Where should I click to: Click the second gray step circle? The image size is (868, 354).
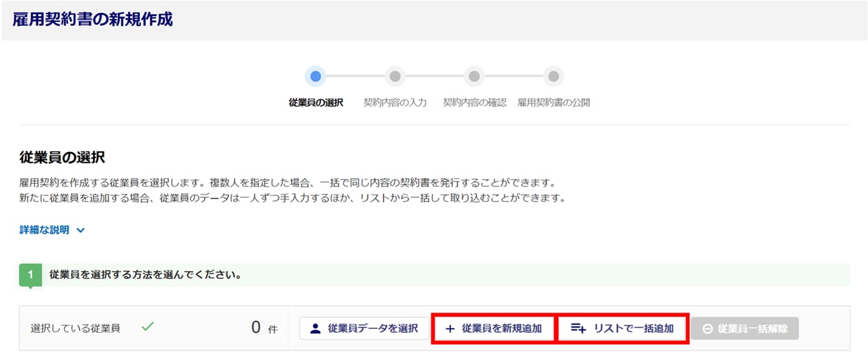click(x=395, y=76)
